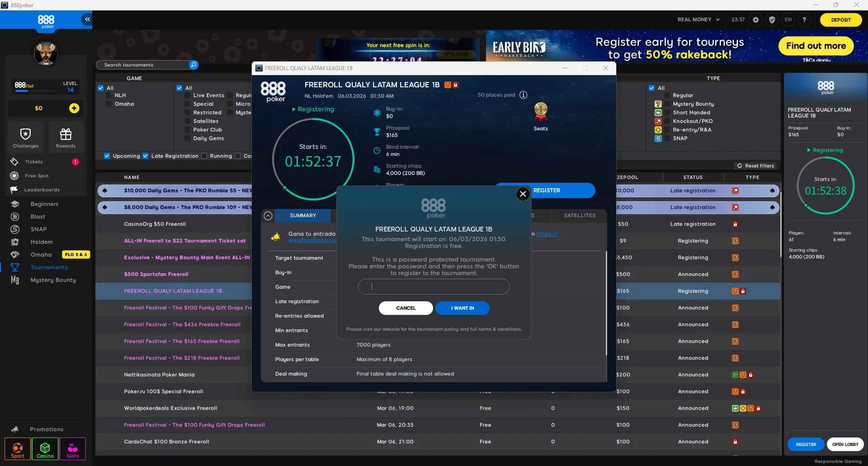
Task: Open the Slots section
Action: click(x=72, y=449)
